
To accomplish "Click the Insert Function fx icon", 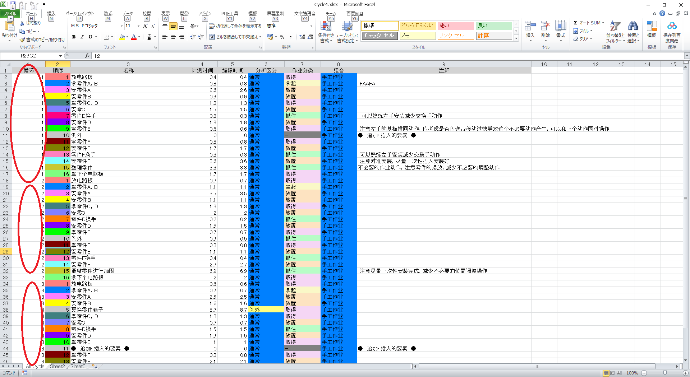I will [87, 56].
